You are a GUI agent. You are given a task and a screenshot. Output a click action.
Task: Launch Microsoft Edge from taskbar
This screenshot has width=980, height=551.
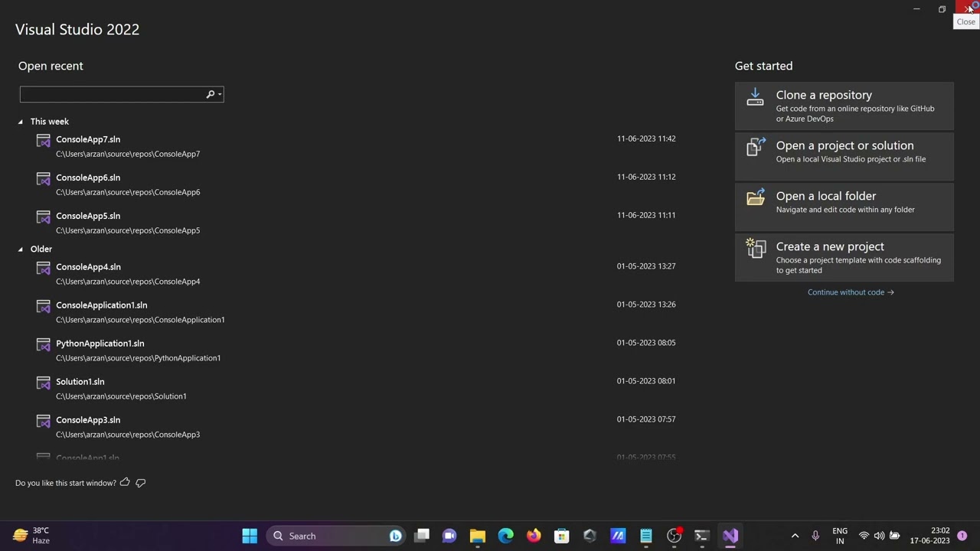pos(506,536)
